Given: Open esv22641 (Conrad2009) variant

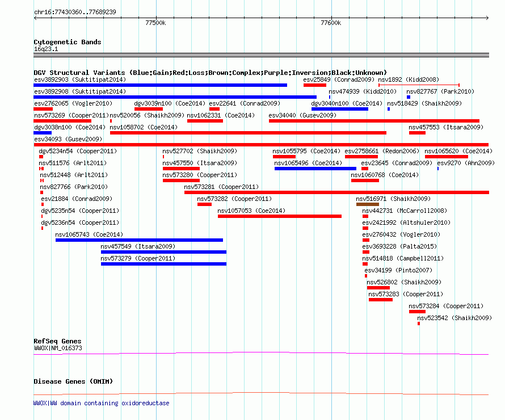Looking at the screenshot, I should click(245, 103).
